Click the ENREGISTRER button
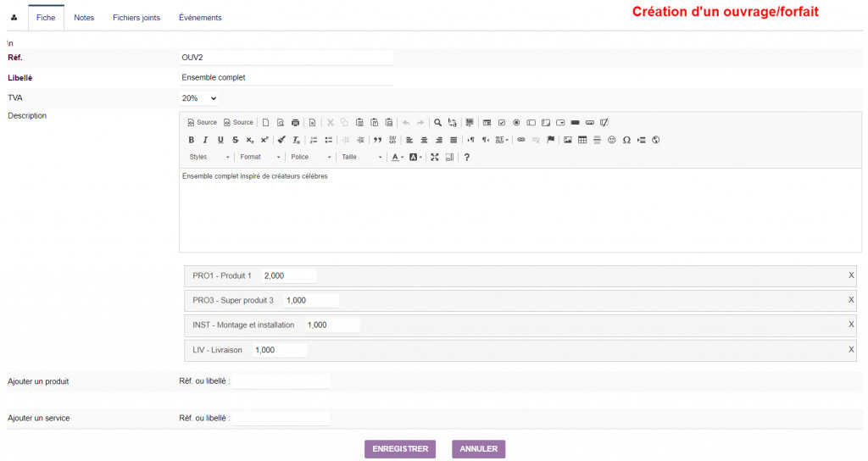The height and width of the screenshot is (461, 868). point(400,449)
